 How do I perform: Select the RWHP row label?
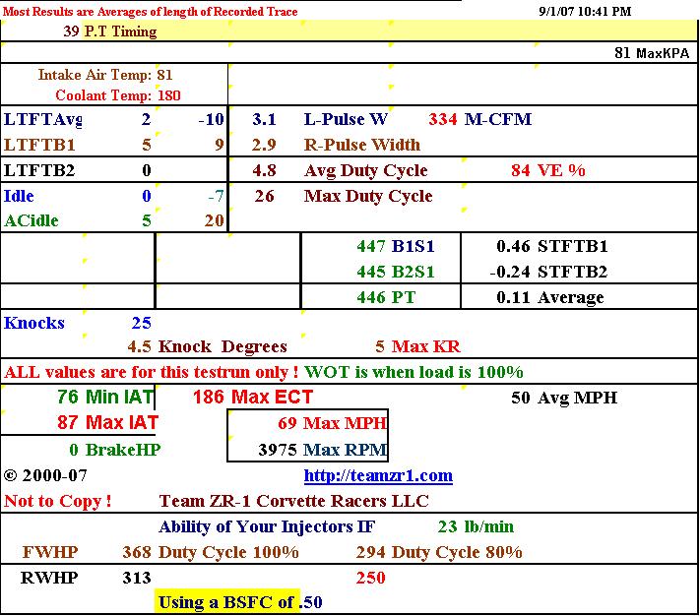point(48,579)
